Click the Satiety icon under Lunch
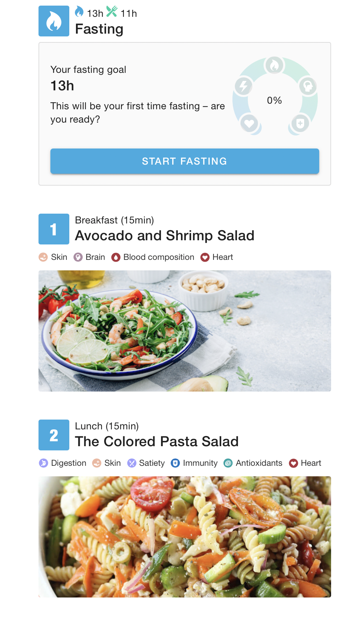364x622 pixels. pyautogui.click(x=132, y=463)
